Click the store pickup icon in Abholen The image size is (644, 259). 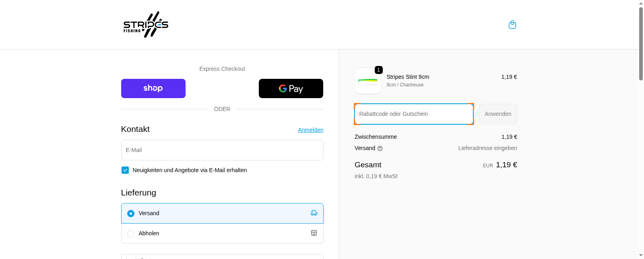[x=314, y=233]
